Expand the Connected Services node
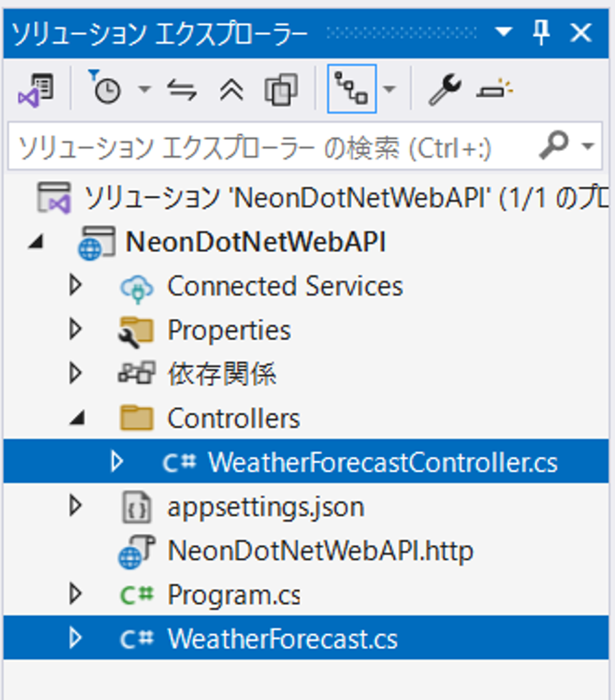The width and height of the screenshot is (615, 700). coord(76,286)
